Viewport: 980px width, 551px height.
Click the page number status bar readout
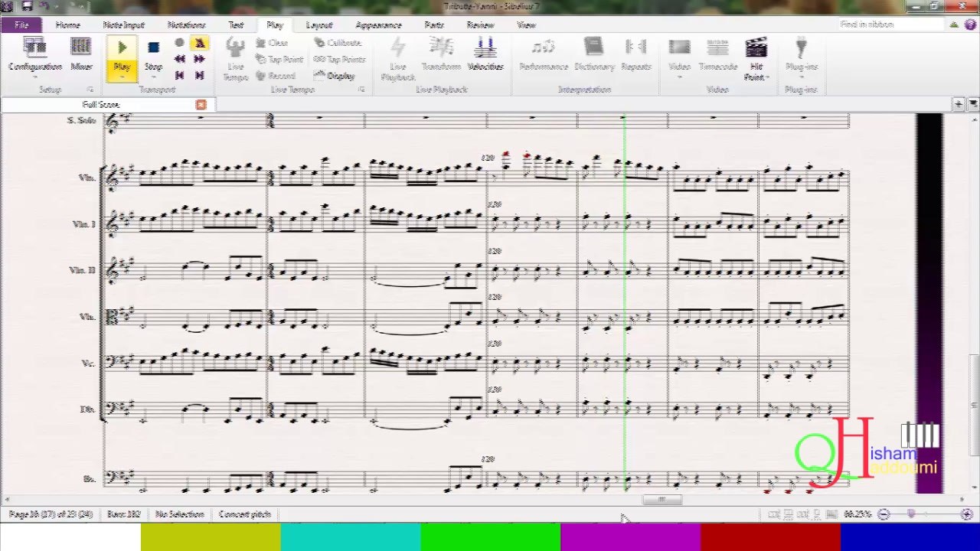tap(51, 514)
